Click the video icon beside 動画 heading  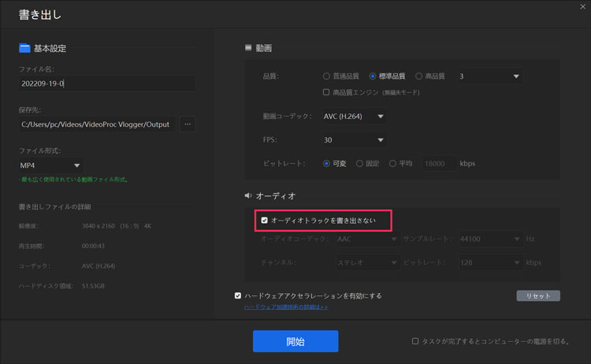[248, 48]
